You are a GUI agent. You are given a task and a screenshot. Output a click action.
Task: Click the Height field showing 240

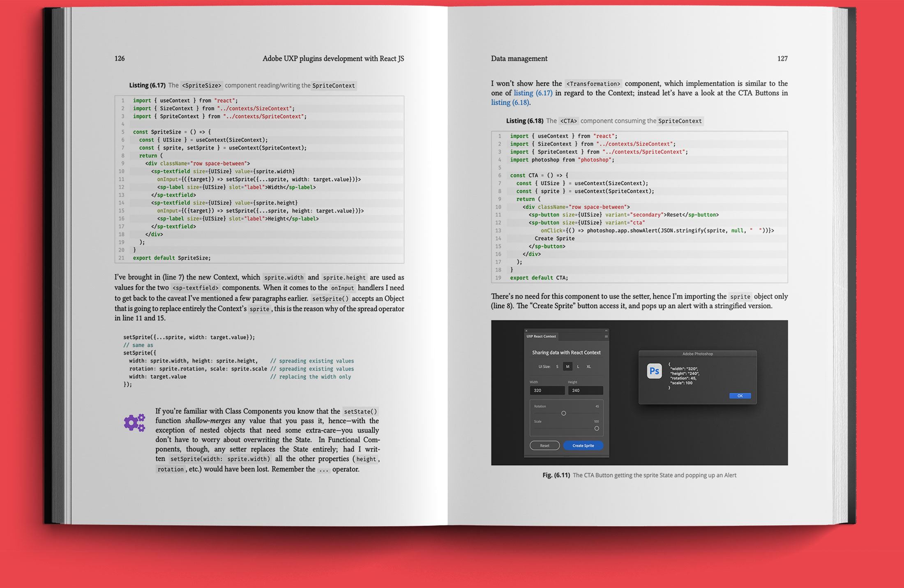pos(585,390)
